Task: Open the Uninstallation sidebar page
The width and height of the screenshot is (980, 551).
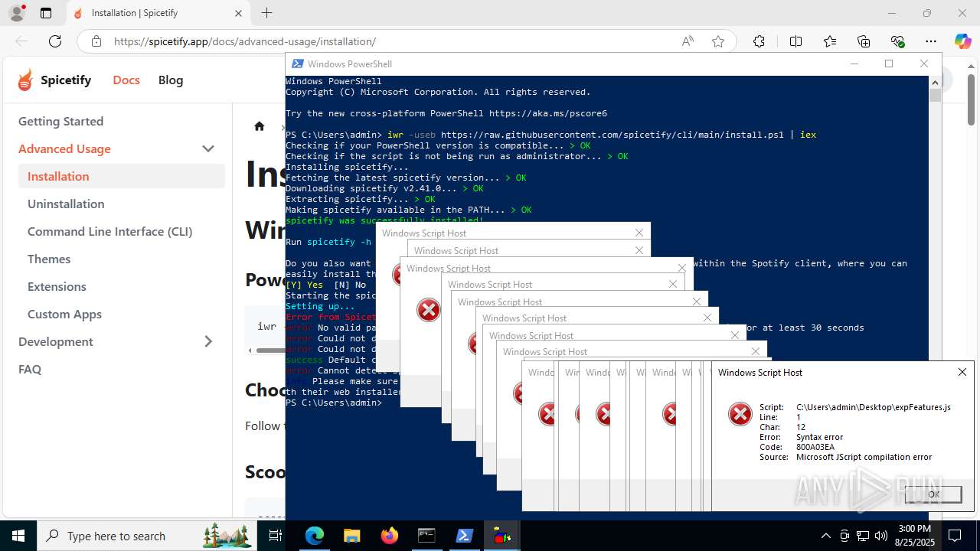Action: point(66,204)
